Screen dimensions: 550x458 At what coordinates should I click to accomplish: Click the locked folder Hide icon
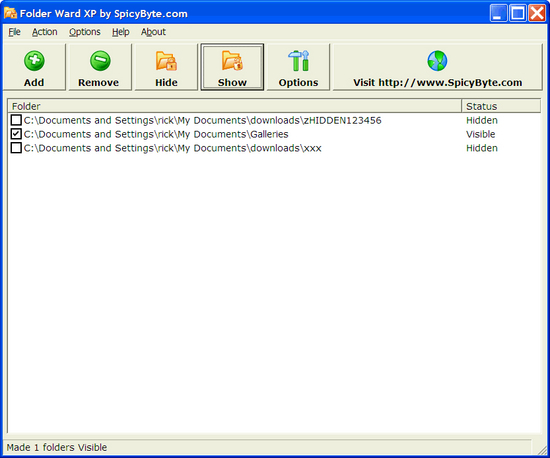(x=166, y=61)
